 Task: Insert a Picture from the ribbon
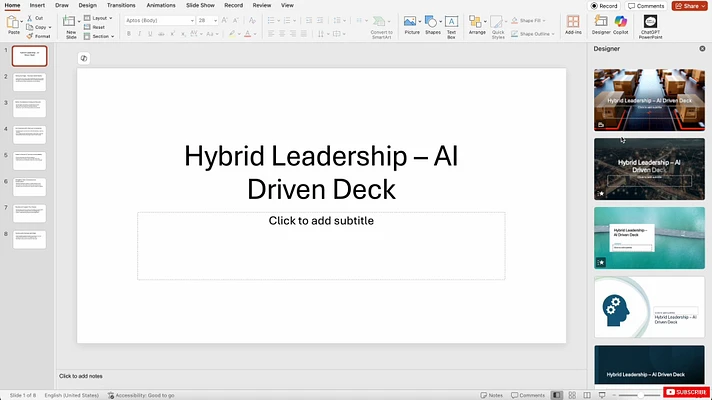(411, 21)
